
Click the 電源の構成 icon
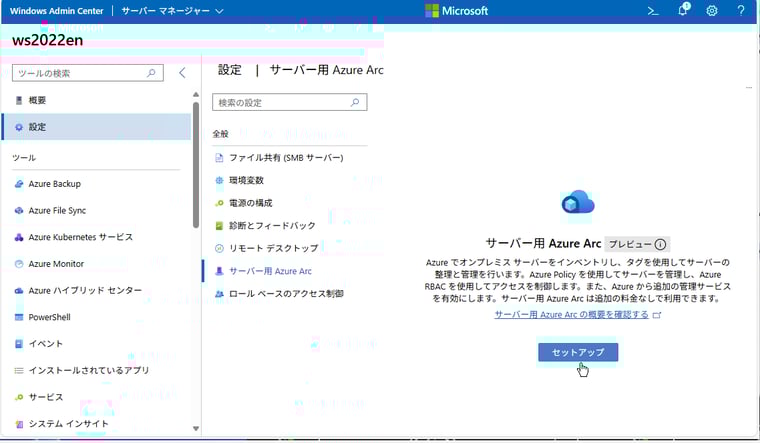pyautogui.click(x=219, y=203)
